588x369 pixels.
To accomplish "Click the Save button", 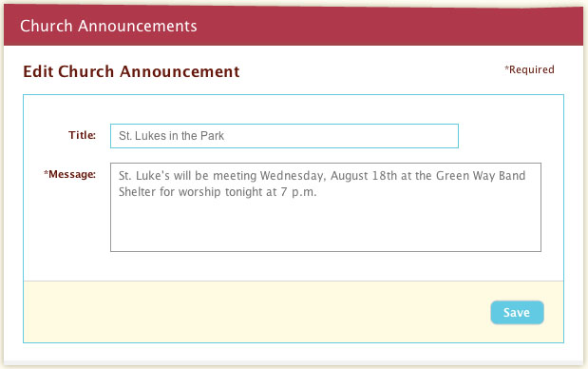I will point(517,312).
